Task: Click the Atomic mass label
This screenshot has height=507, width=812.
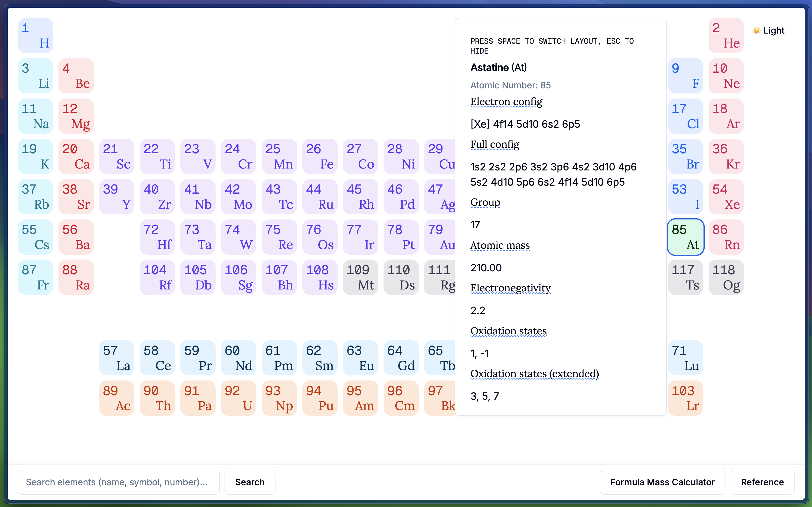Action: coord(500,246)
